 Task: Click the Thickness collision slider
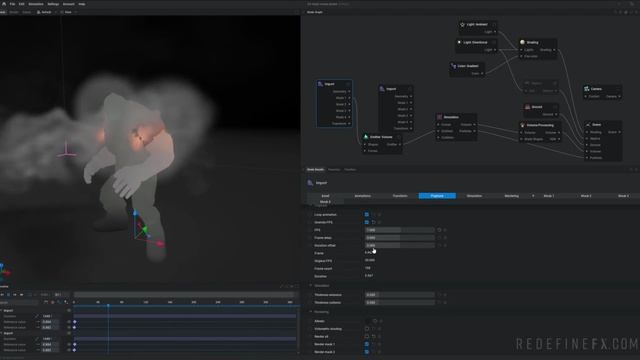pyautogui.click(x=400, y=302)
